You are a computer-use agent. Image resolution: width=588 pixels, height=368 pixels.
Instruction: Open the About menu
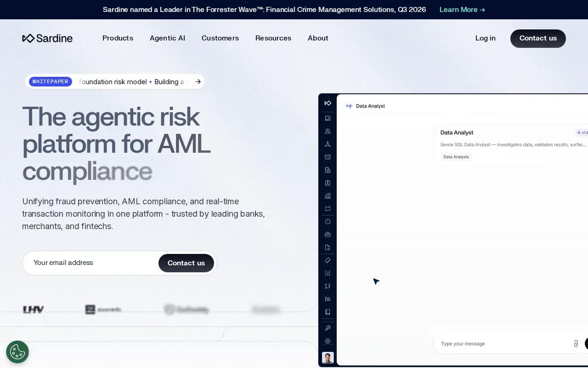point(318,38)
